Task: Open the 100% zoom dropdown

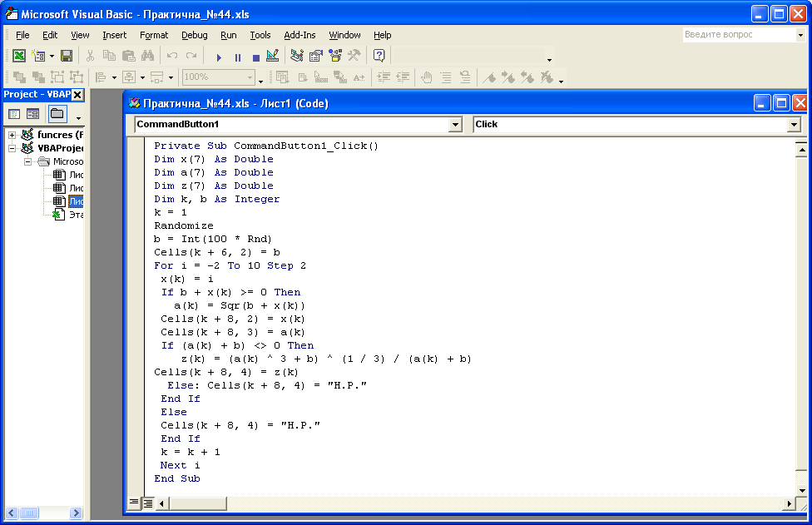Action: point(250,77)
